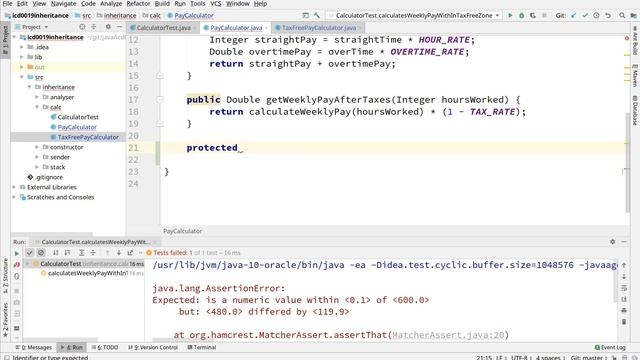
Task: Open the Event Log
Action: [610, 347]
